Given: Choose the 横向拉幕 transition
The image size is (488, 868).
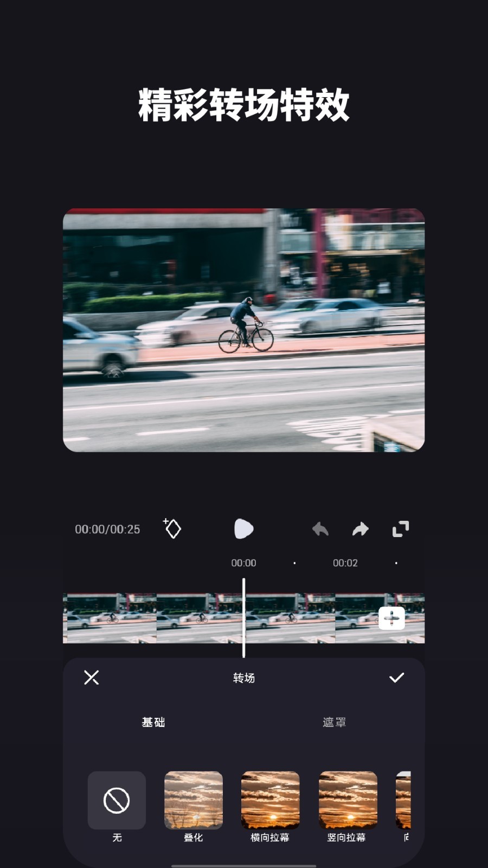Looking at the screenshot, I should click(x=270, y=800).
